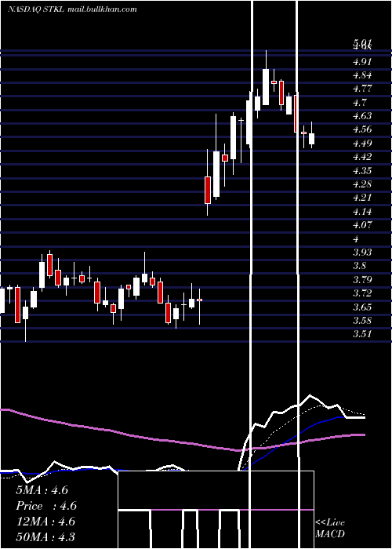Click the 4.07 price axis label
Screen dimensions: 392x549
point(361,225)
